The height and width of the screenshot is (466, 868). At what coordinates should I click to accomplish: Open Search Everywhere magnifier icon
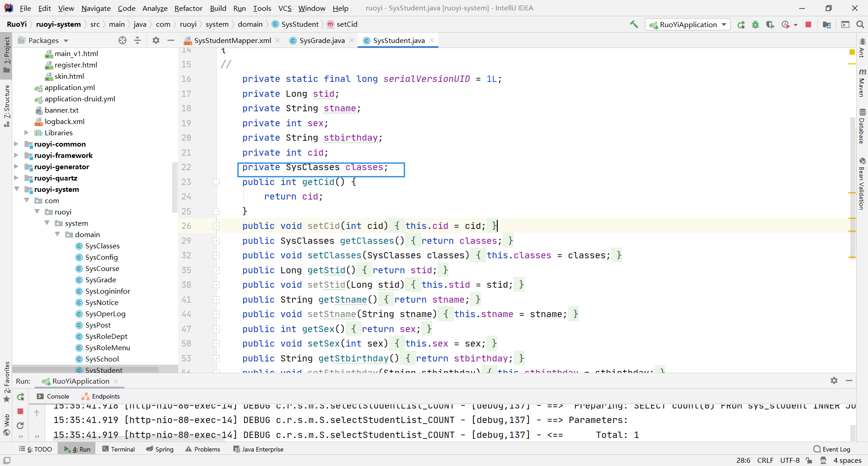[860, 25]
